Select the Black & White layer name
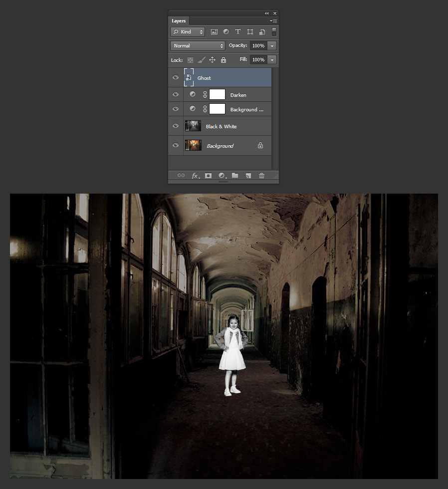Image resolution: width=448 pixels, height=489 pixels. (x=221, y=126)
